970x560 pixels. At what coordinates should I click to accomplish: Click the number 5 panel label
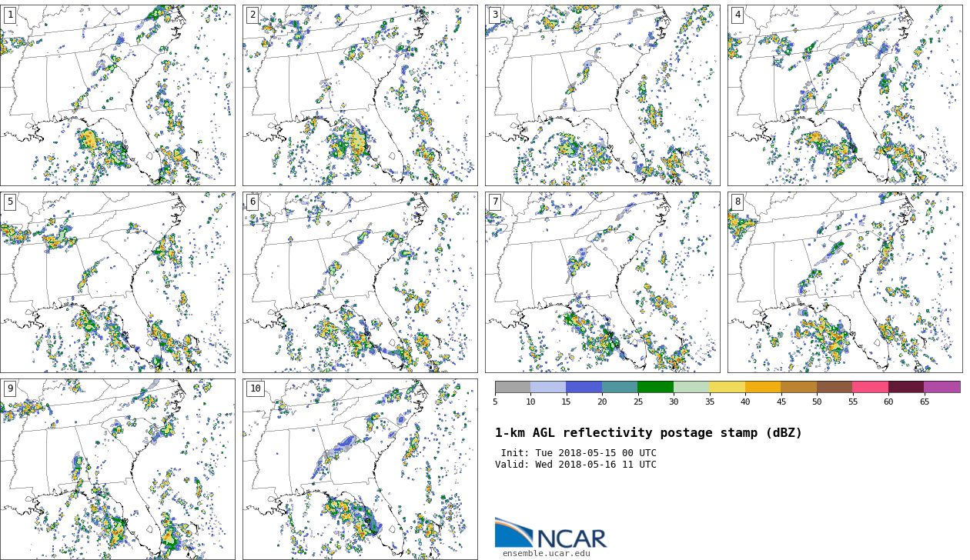pyautogui.click(x=10, y=202)
